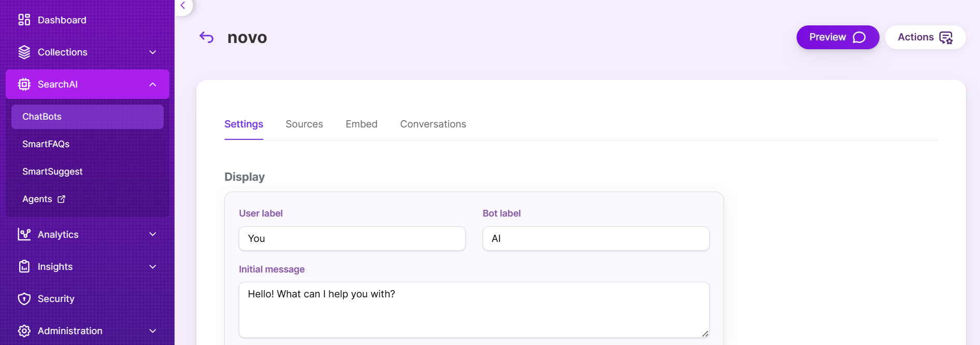Click the Agents external link icon

61,199
